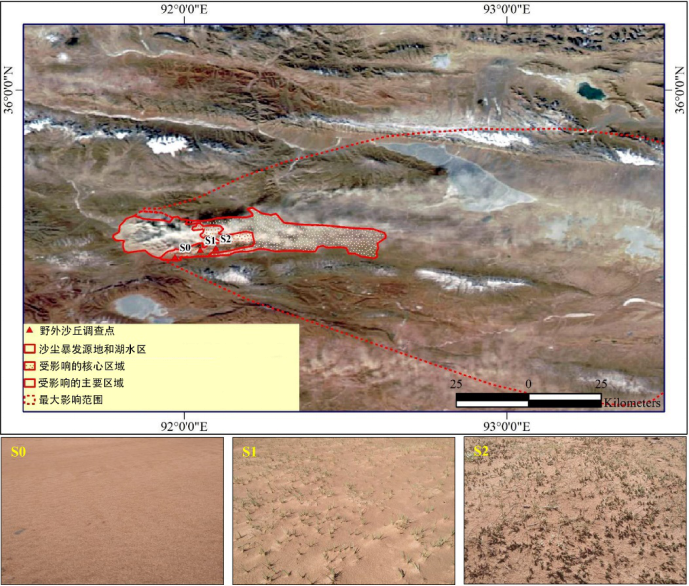The height and width of the screenshot is (586, 689).
Task: Click the black-and-white scale bar
Action: point(529,400)
